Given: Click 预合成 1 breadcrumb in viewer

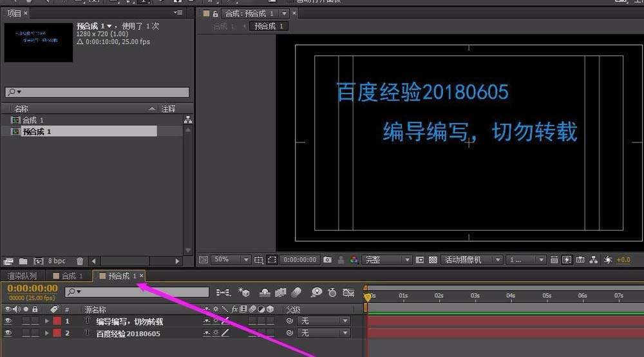Looking at the screenshot, I should click(269, 26).
